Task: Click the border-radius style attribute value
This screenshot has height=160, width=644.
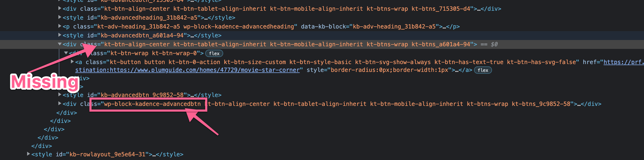Action: [390, 70]
